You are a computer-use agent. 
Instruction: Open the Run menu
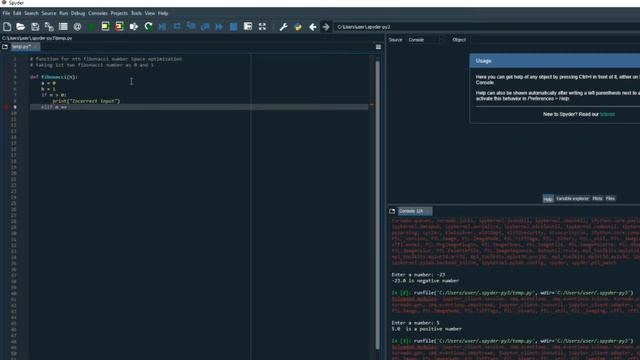tap(63, 13)
